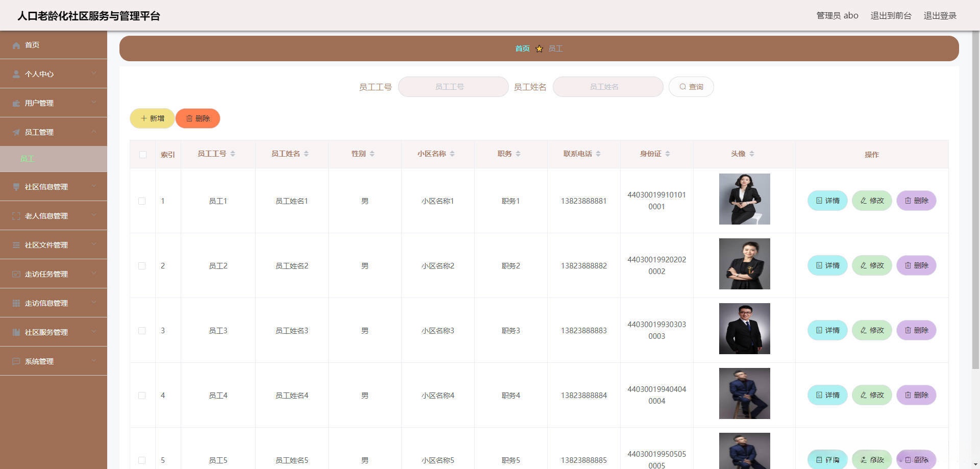The height and width of the screenshot is (469, 980).
Task: Select the 员工 submenu item
Action: [54, 159]
